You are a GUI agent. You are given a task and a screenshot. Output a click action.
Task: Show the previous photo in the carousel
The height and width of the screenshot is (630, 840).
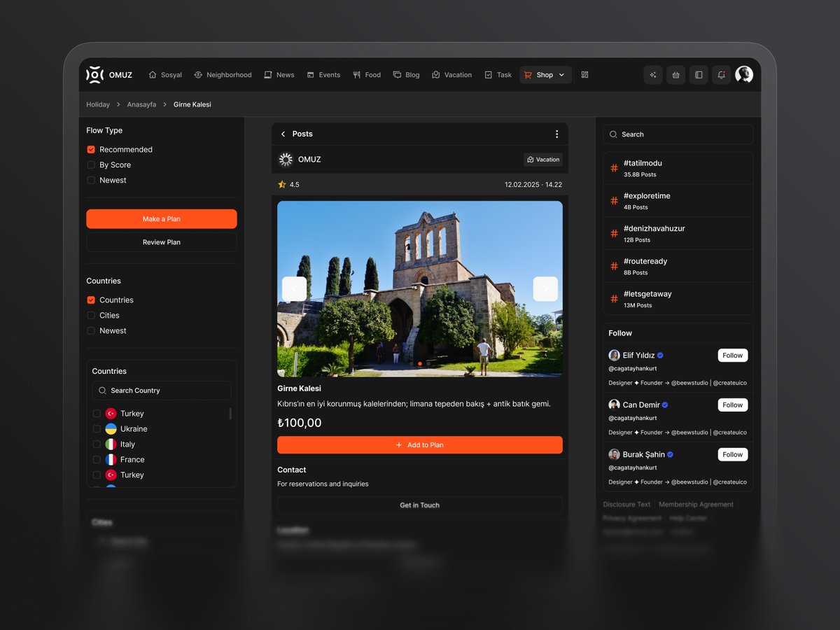click(294, 289)
